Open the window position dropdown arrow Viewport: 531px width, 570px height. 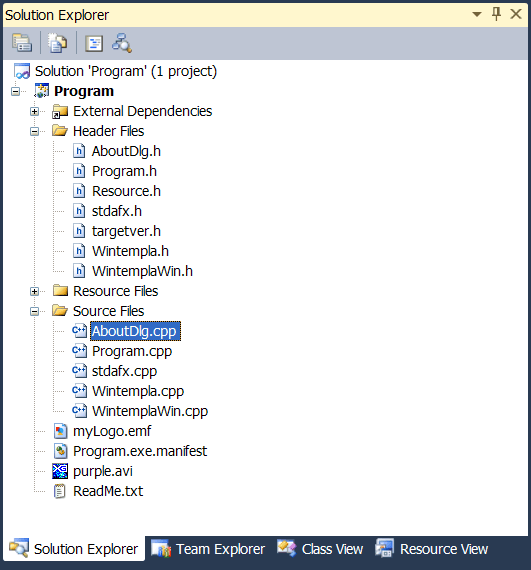[476, 15]
